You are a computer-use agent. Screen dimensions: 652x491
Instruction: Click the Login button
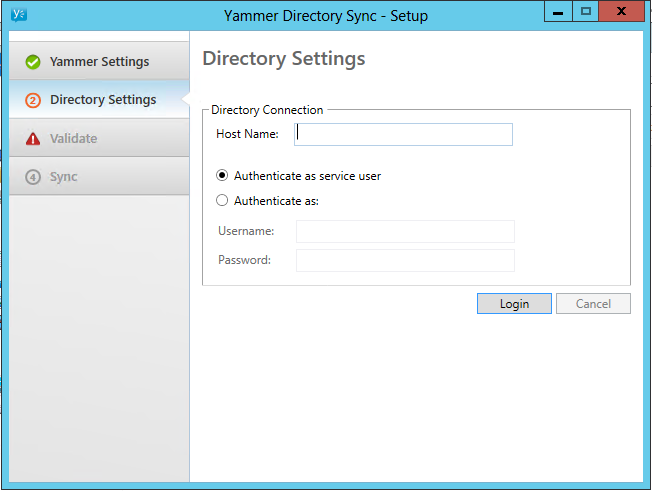tap(514, 303)
